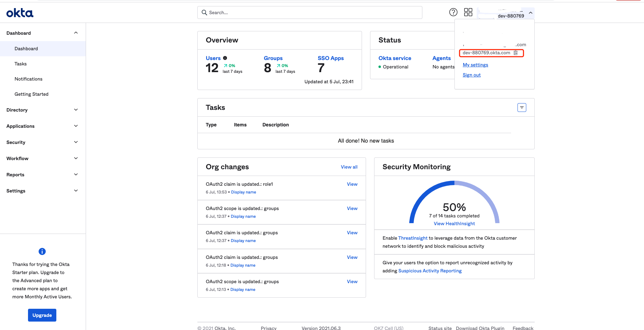
Task: Open the ThreatInsight link
Action: coord(413,238)
